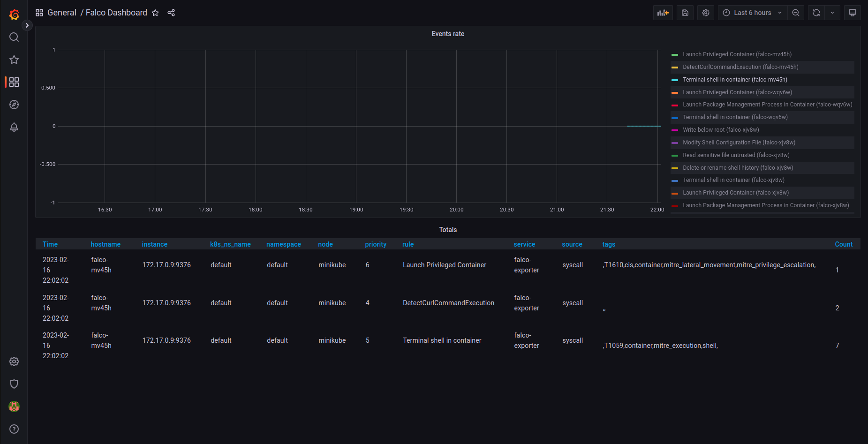Screen dimensions: 868x444
Task: Add a new panel to the dashboard
Action: (663, 13)
